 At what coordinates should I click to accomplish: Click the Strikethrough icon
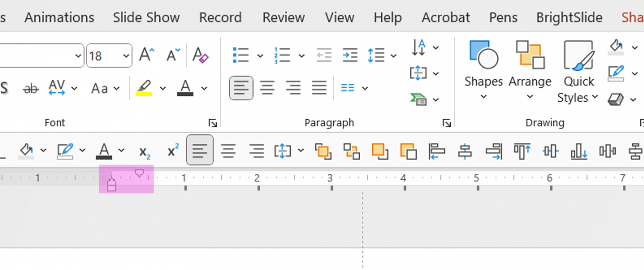pyautogui.click(x=30, y=88)
